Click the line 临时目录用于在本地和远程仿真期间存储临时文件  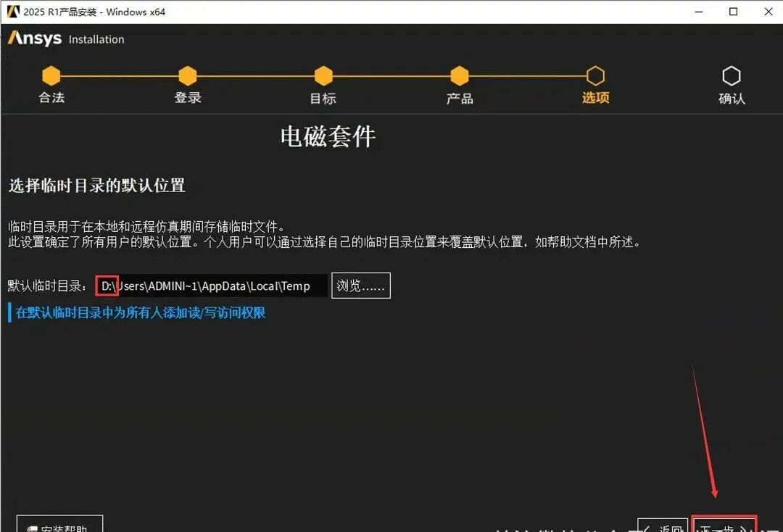click(146, 227)
